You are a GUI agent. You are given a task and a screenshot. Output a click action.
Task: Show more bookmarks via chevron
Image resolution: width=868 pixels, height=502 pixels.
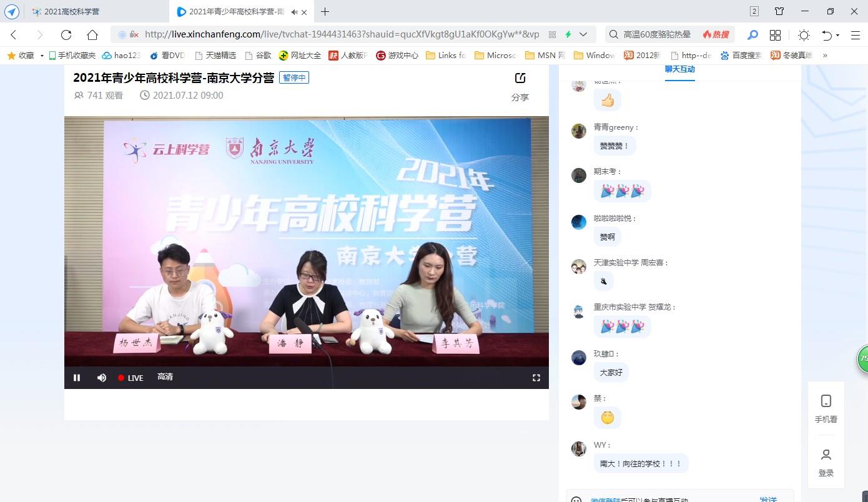coord(826,55)
